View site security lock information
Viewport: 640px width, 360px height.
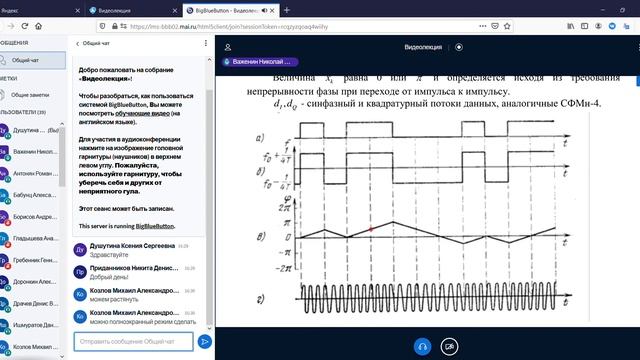pos(115,26)
